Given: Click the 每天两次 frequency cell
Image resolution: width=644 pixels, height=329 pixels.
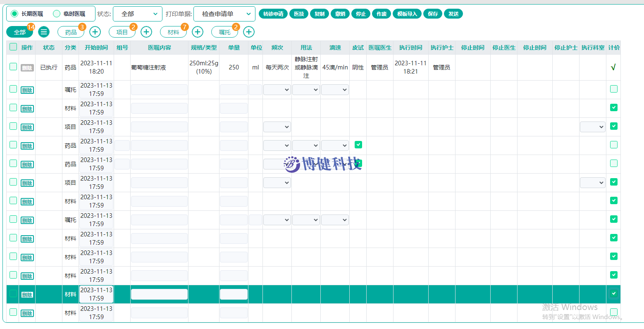Looking at the screenshot, I should click(x=277, y=67).
